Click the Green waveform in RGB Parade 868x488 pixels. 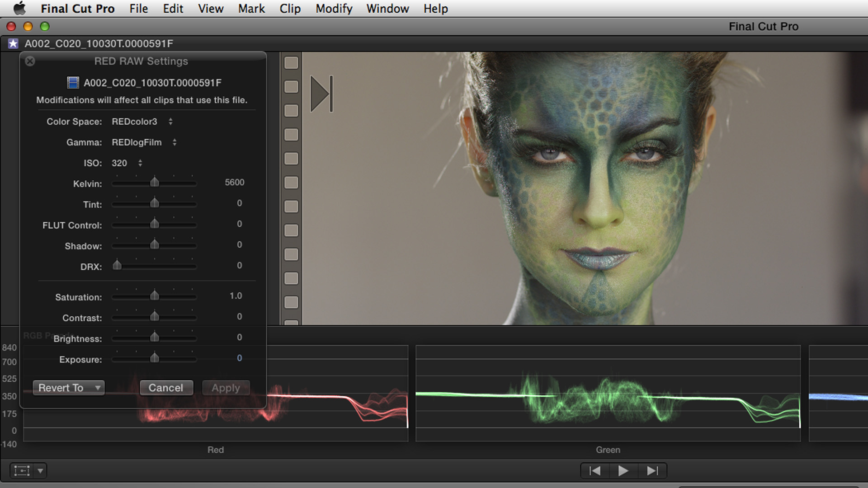[x=608, y=393]
